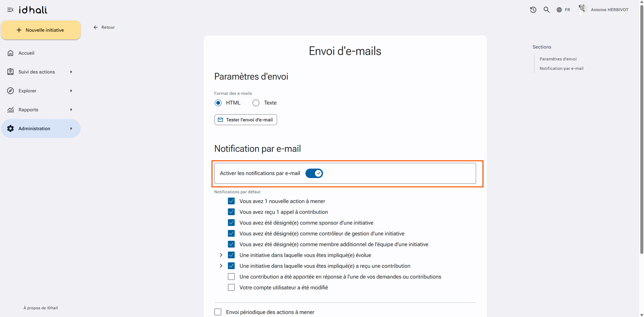Check 'Votre compte utilisateur a été modifié'
Image resolution: width=644 pixels, height=317 pixels.
[x=231, y=288]
